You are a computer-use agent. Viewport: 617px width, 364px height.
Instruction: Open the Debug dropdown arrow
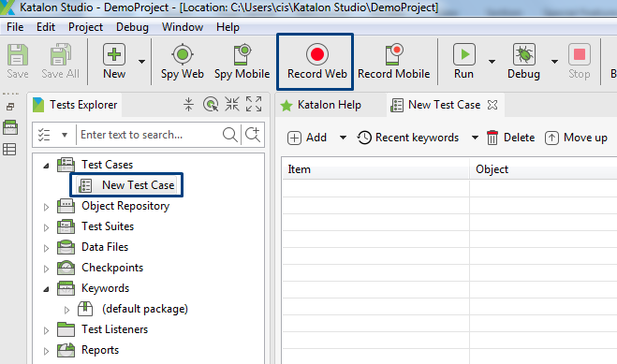click(555, 62)
